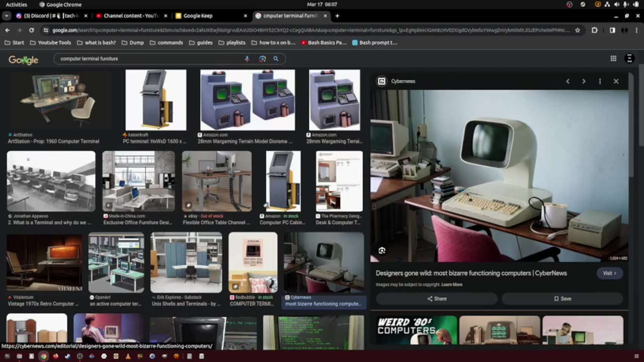This screenshot has width=644, height=362.
Task: Close the Google Keep tab
Action: tap(246, 16)
